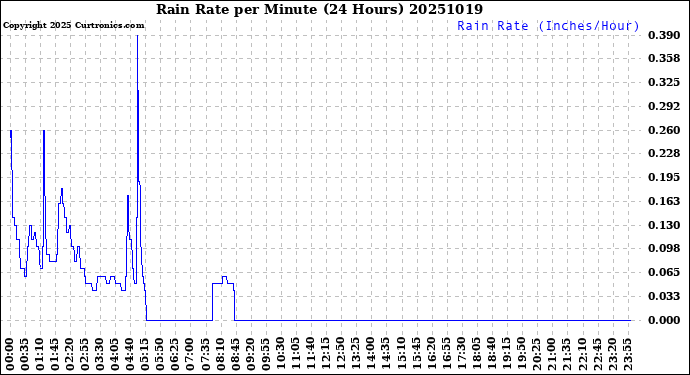Click the 04:05 time label
Image resolution: width=690 pixels, height=375 pixels.
[115, 355]
